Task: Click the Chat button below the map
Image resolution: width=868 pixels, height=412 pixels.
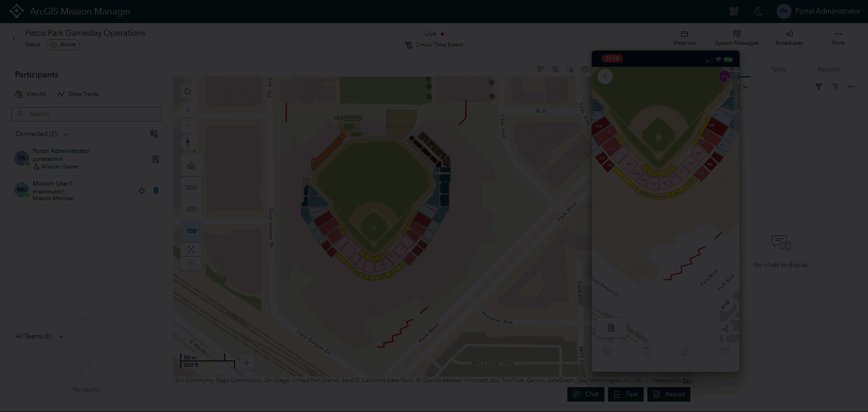Action: pyautogui.click(x=586, y=394)
